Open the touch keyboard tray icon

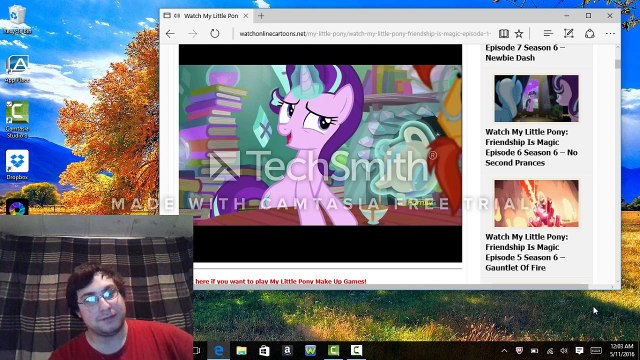596,351
